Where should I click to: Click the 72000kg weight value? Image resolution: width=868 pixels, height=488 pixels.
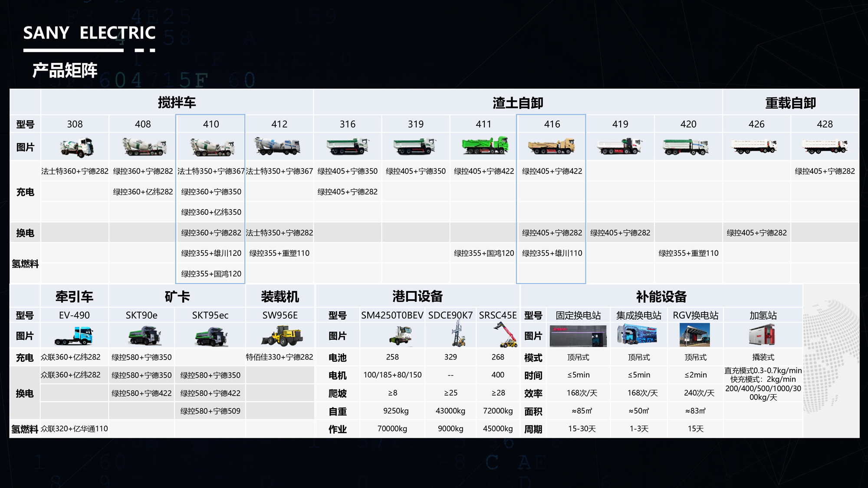click(498, 411)
